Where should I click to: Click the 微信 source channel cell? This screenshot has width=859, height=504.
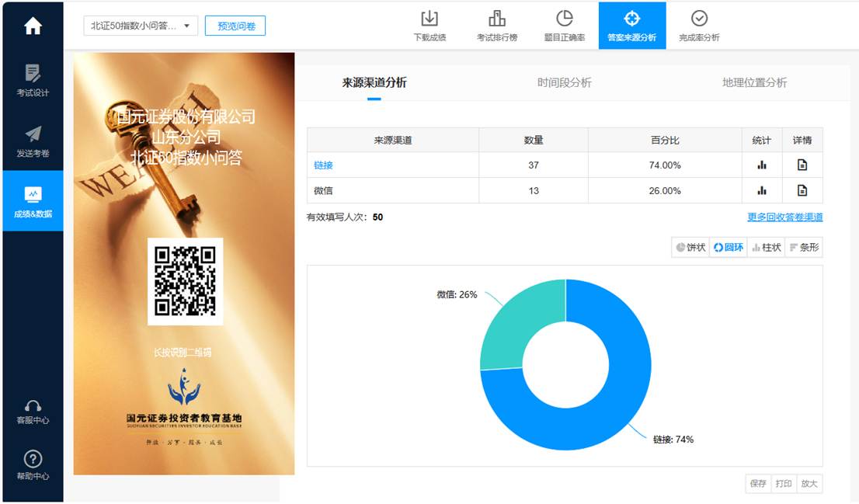pos(393,190)
